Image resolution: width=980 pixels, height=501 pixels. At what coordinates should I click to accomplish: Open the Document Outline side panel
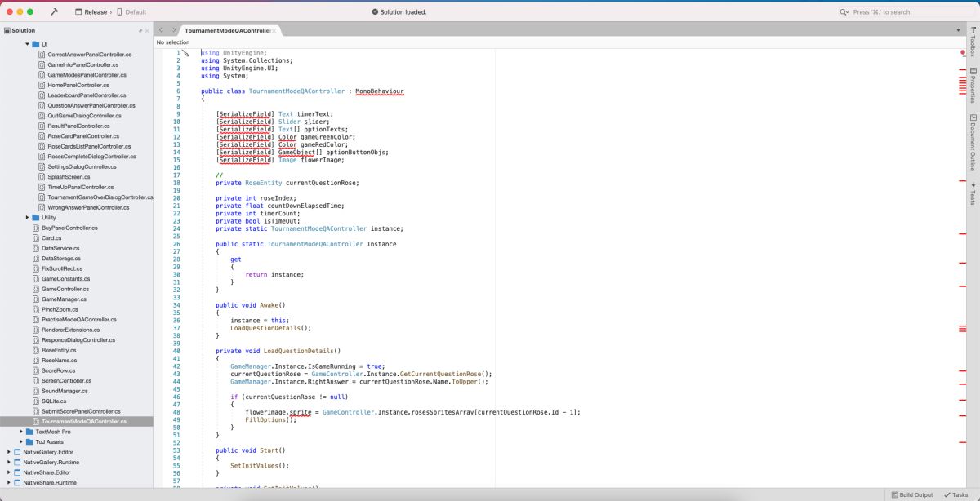(973, 142)
